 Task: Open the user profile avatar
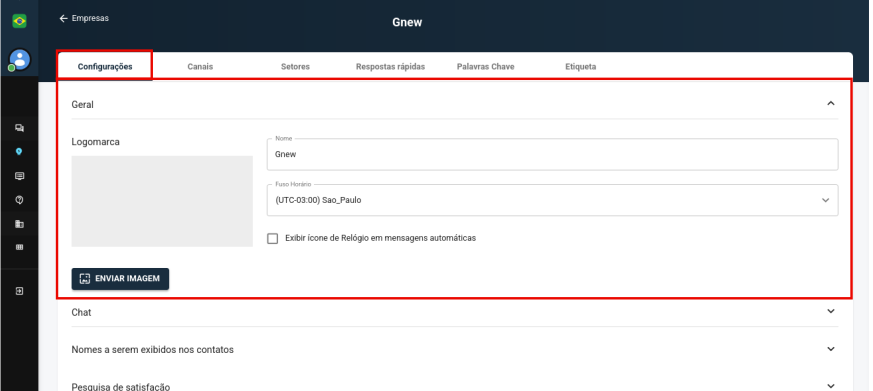19,60
